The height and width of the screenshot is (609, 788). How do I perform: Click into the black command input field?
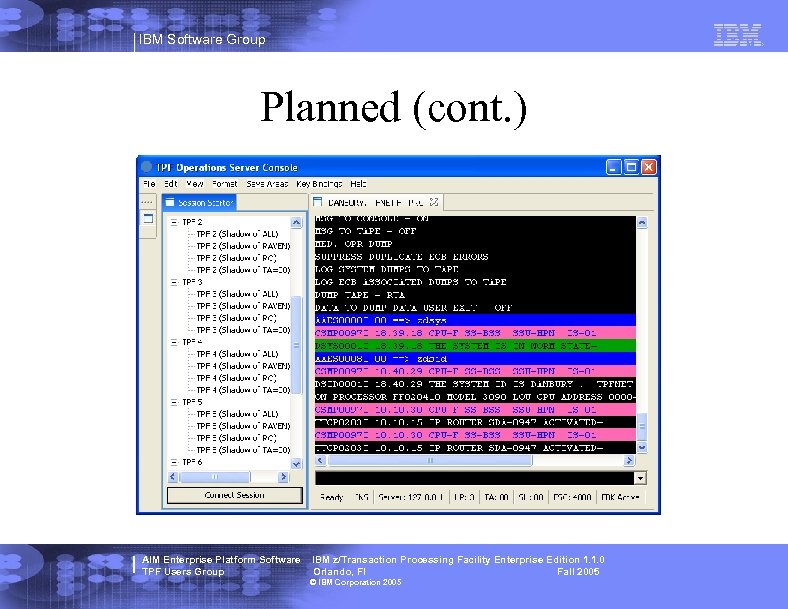474,478
